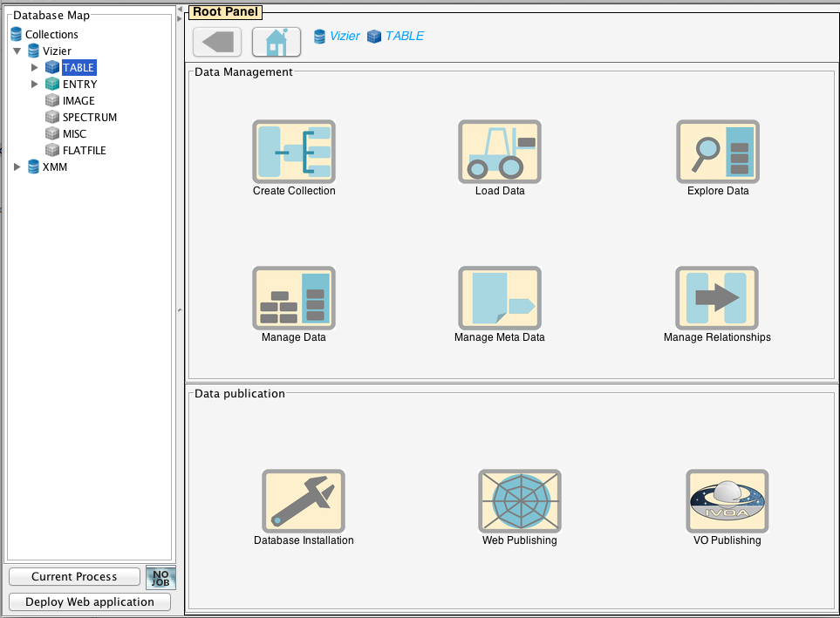Open the Explore Data magnifier icon
Image resolution: width=840 pixels, height=618 pixels.
[718, 152]
